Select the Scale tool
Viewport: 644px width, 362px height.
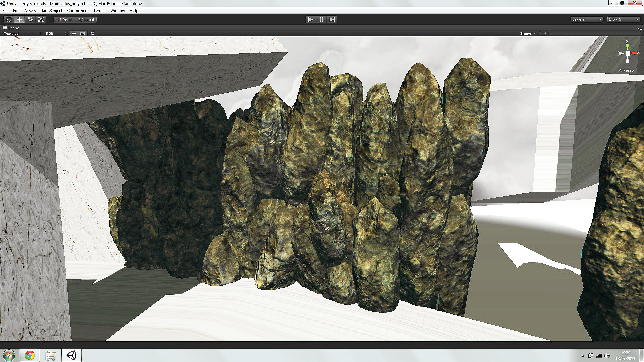point(41,19)
